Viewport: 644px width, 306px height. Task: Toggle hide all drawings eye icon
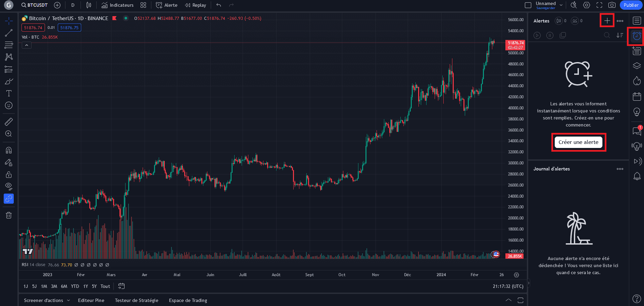click(9, 187)
